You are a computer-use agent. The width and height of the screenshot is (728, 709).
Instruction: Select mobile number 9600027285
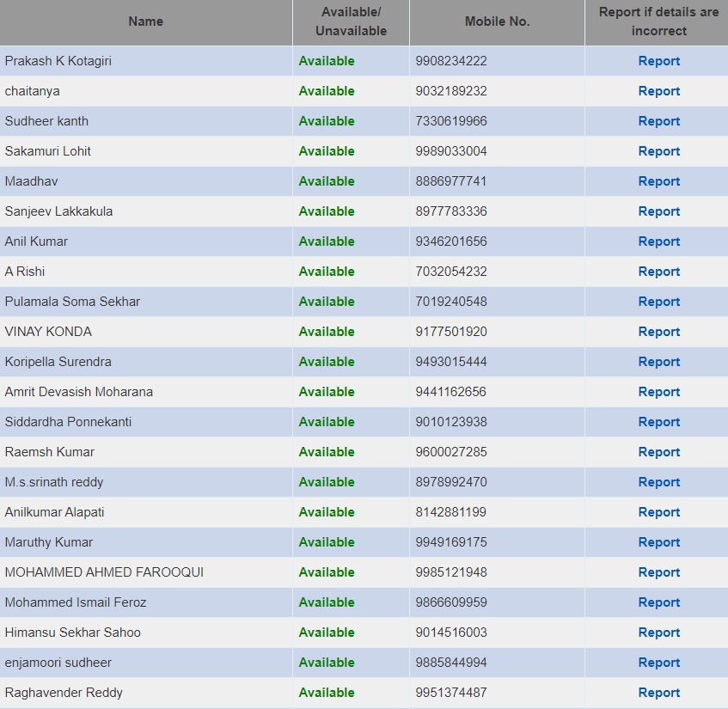(451, 452)
